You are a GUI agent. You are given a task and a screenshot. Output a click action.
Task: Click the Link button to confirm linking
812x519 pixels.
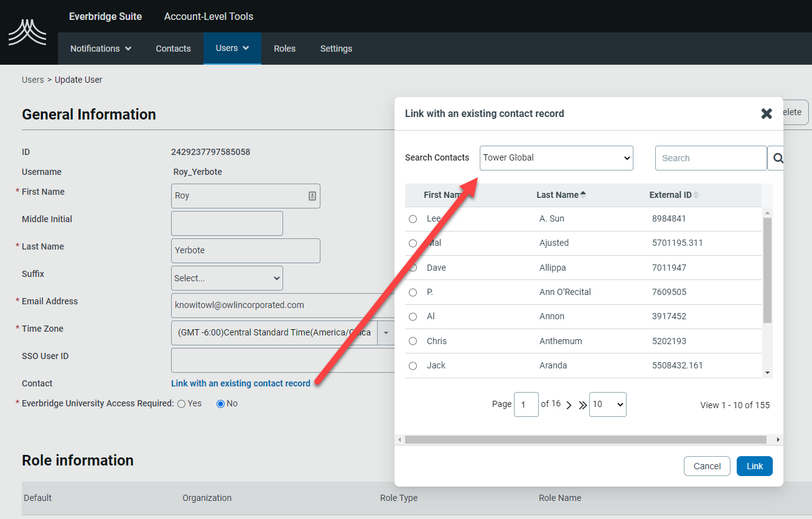tap(754, 465)
